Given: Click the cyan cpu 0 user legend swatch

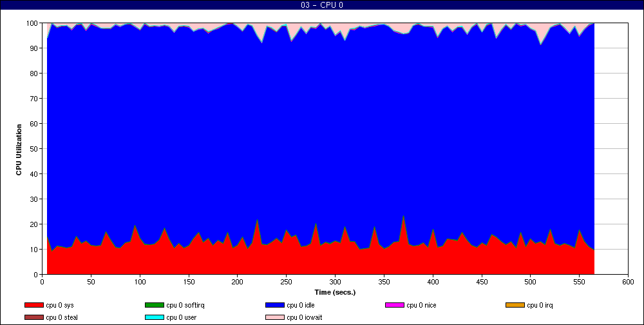Looking at the screenshot, I should [x=155, y=318].
